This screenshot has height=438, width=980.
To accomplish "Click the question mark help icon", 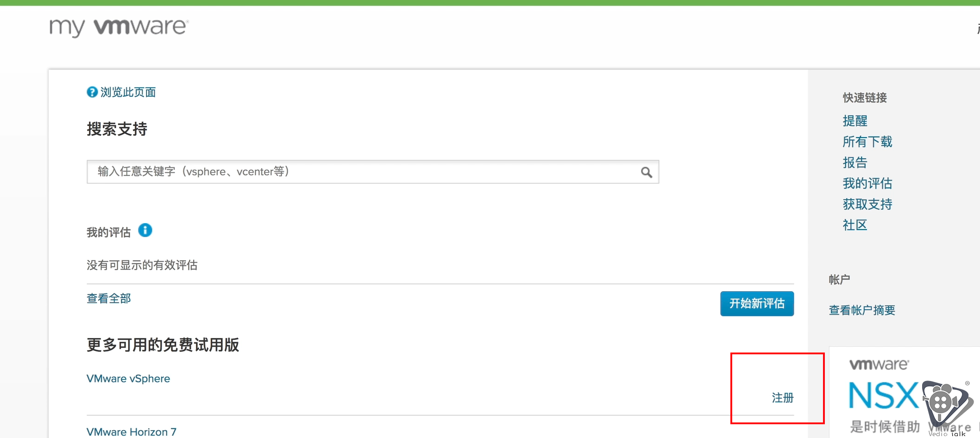I will pyautogui.click(x=92, y=92).
